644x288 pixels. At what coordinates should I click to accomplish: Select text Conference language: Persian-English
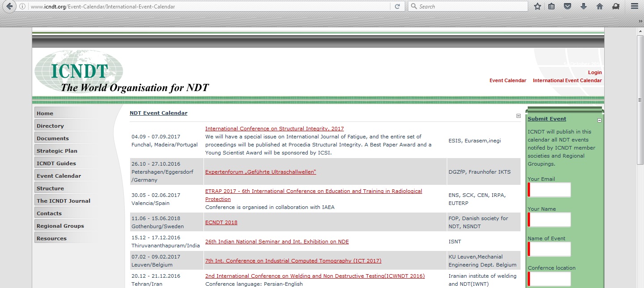coord(254,284)
